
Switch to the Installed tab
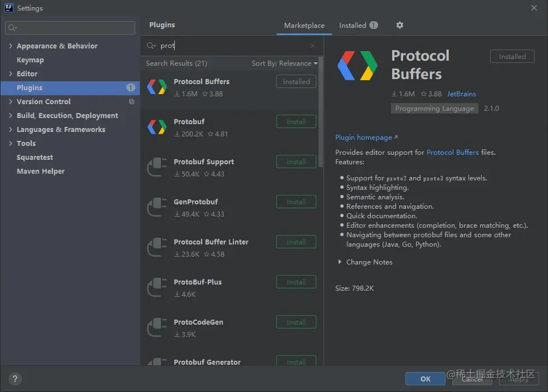(353, 26)
